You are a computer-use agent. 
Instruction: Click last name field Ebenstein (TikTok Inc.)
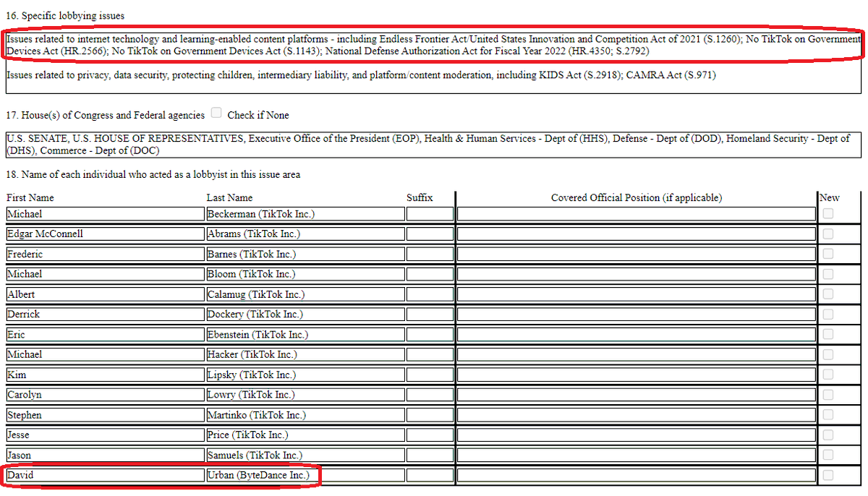[x=305, y=335]
